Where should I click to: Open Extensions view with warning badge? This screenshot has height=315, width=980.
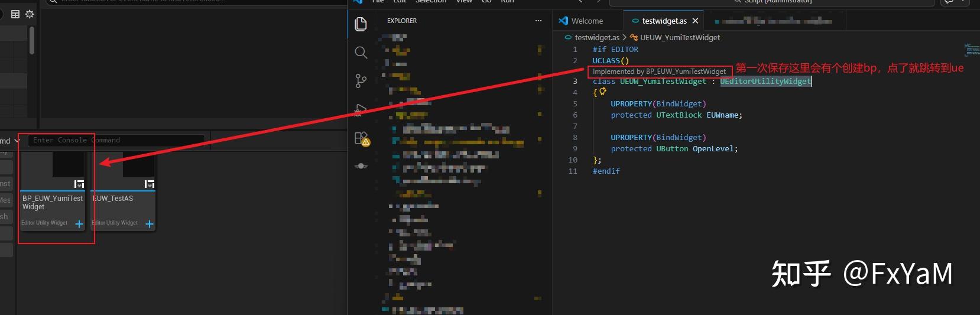point(361,138)
